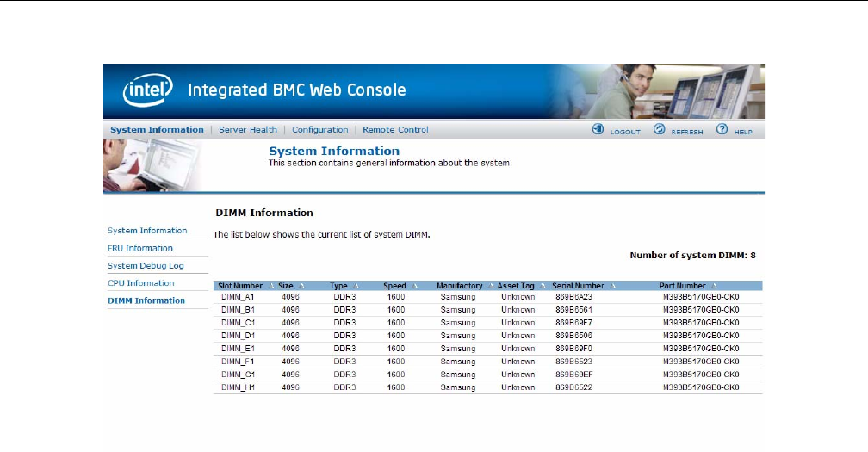The height and width of the screenshot is (452, 868).
Task: Open Help via question mark icon
Action: point(722,129)
